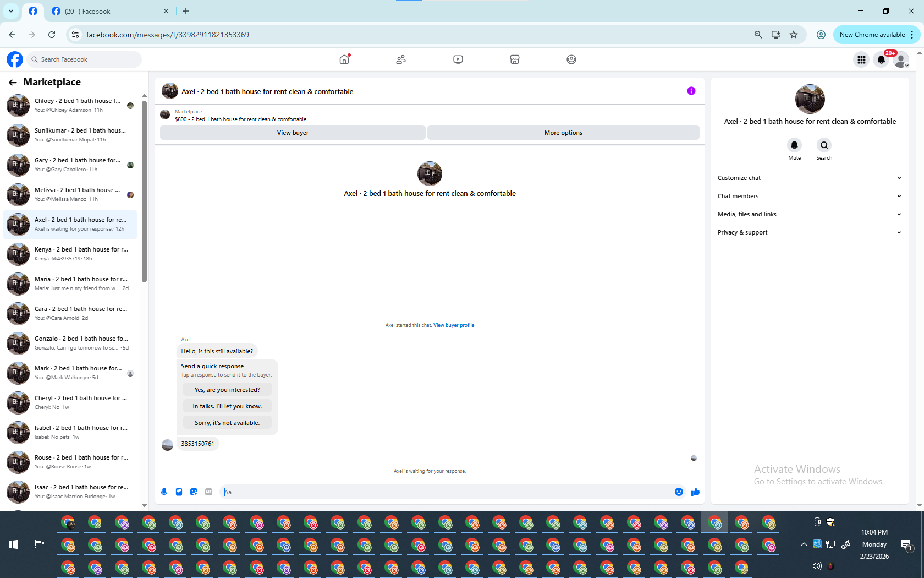Bookmark this page with the star icon
The height and width of the screenshot is (578, 924).
pyautogui.click(x=794, y=35)
